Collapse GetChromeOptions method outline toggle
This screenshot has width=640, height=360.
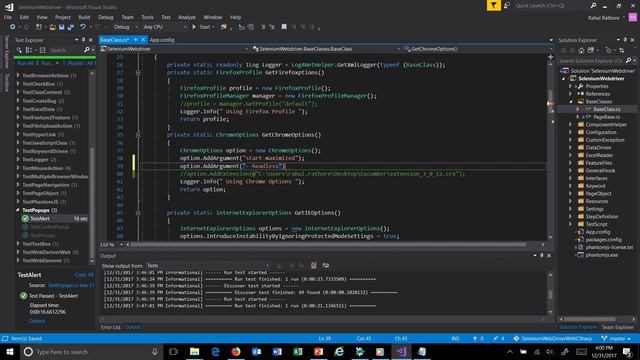click(x=138, y=135)
